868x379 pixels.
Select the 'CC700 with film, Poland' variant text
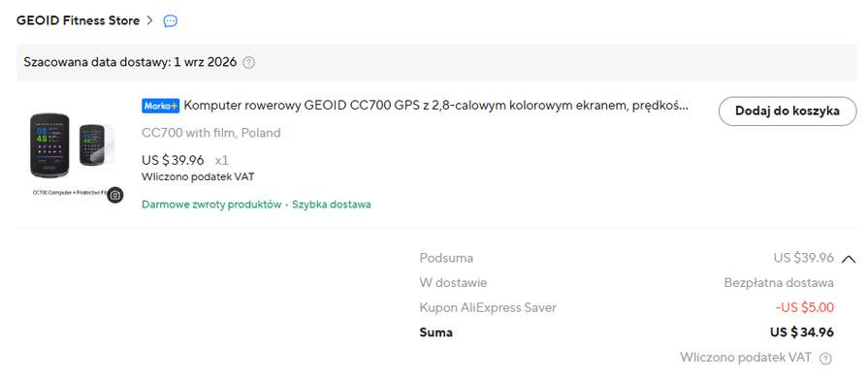210,133
